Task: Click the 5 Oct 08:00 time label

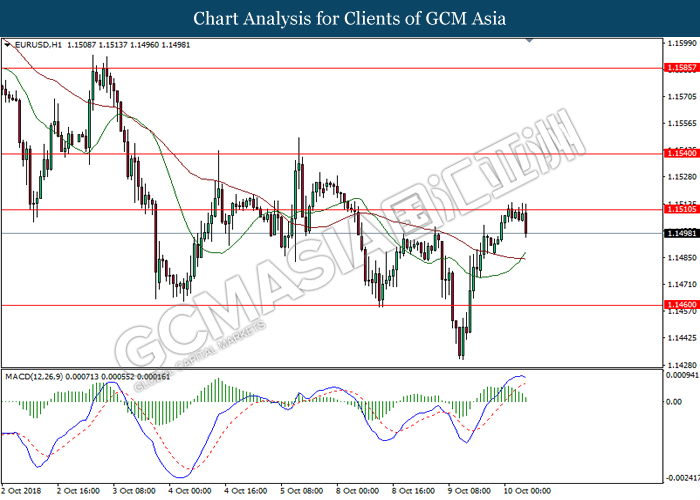Action: pos(301,491)
